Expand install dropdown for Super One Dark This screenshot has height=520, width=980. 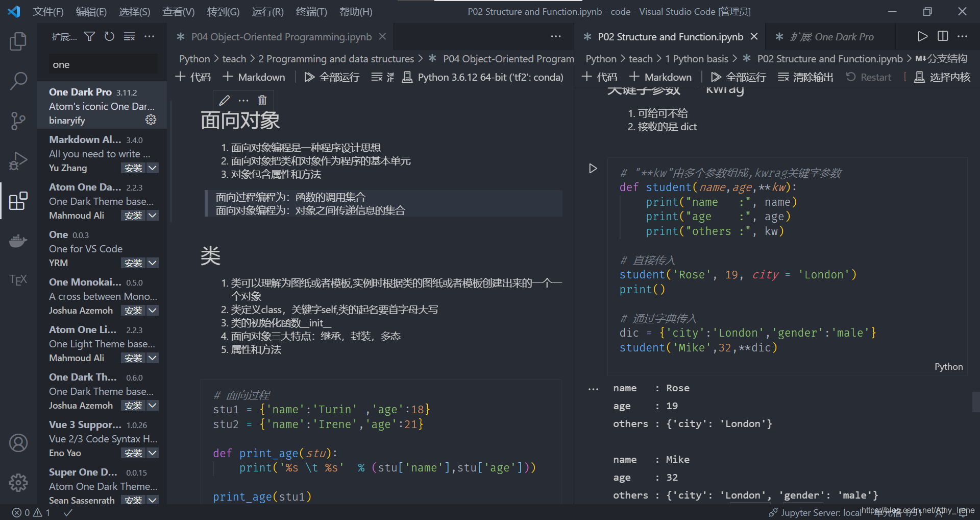pos(153,500)
